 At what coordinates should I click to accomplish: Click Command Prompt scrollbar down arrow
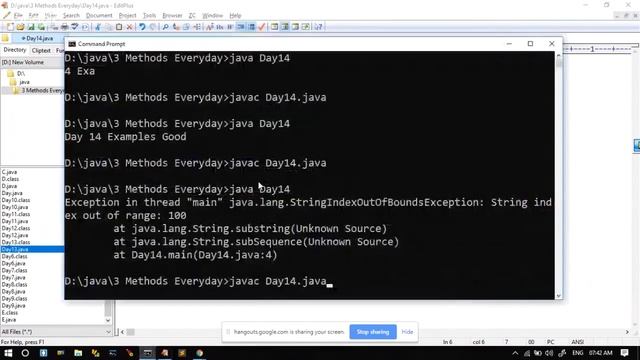click(558, 296)
